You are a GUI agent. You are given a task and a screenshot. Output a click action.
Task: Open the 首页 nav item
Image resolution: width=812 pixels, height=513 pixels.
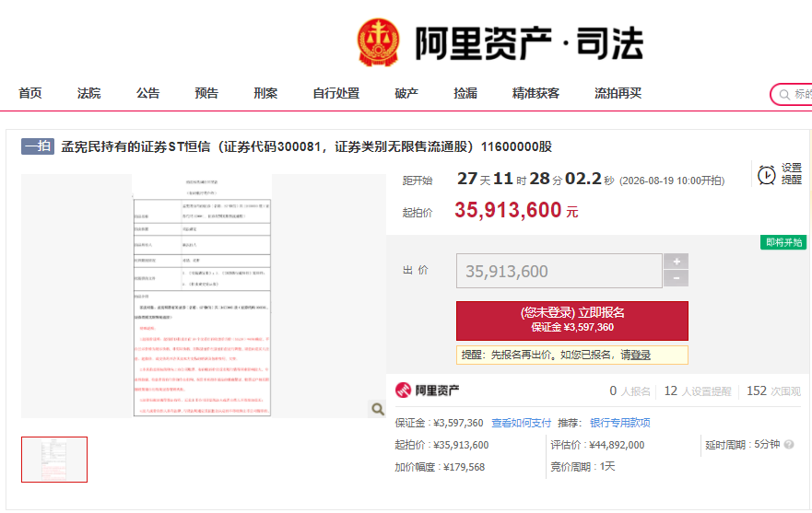click(30, 93)
